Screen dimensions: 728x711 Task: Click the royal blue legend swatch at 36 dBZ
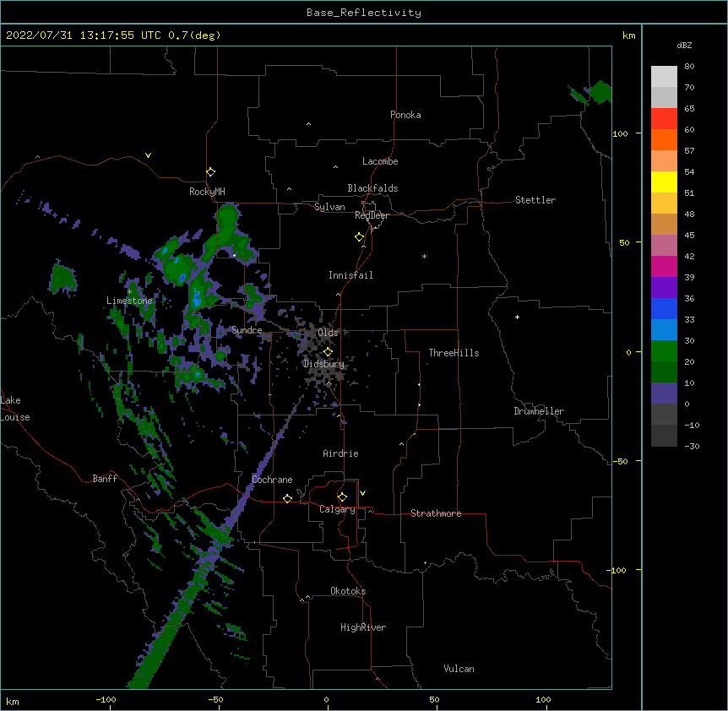pyautogui.click(x=664, y=308)
